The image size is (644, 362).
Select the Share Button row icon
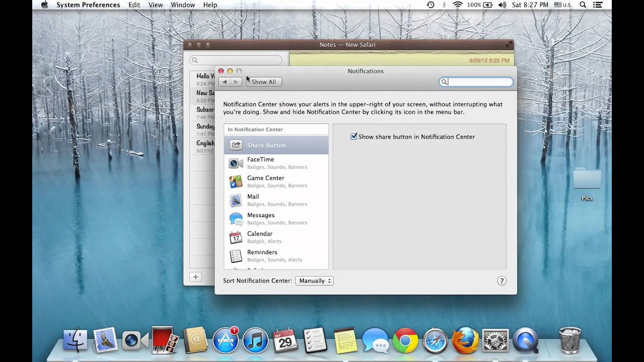click(x=235, y=145)
